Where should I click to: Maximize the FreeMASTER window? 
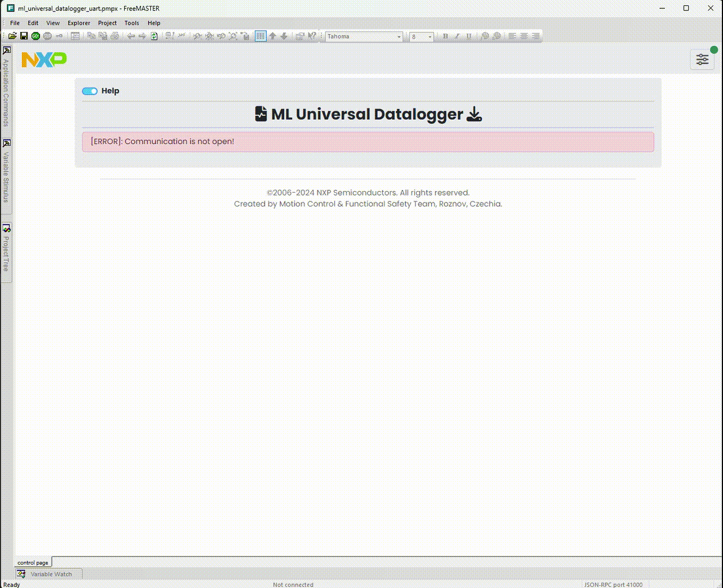click(686, 8)
